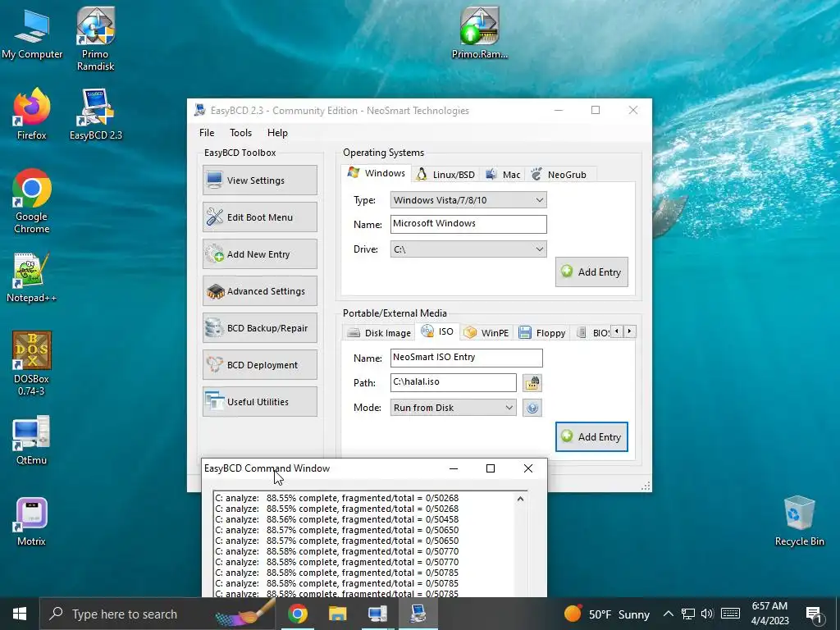This screenshot has height=630, width=840.
Task: Select Recycle Bin desktop icon
Action: point(799,521)
